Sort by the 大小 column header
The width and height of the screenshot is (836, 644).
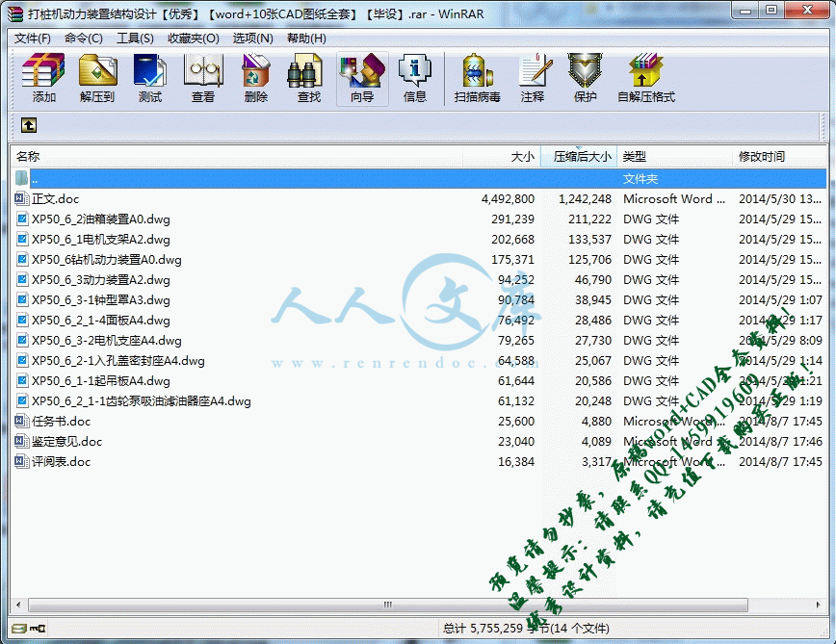click(501, 157)
